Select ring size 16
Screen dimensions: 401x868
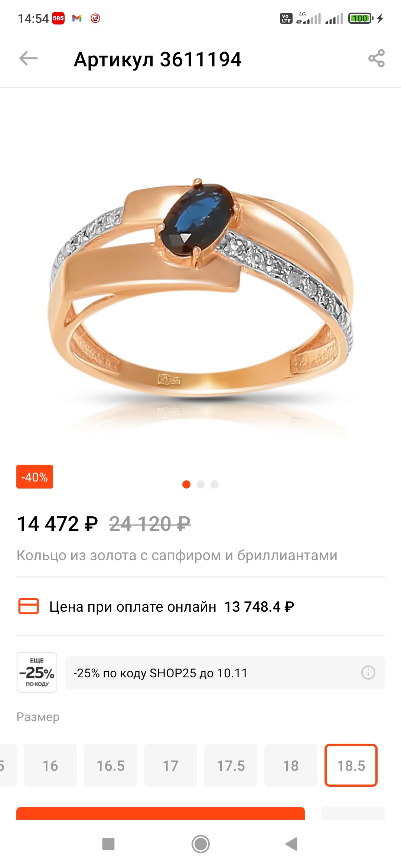(x=50, y=765)
